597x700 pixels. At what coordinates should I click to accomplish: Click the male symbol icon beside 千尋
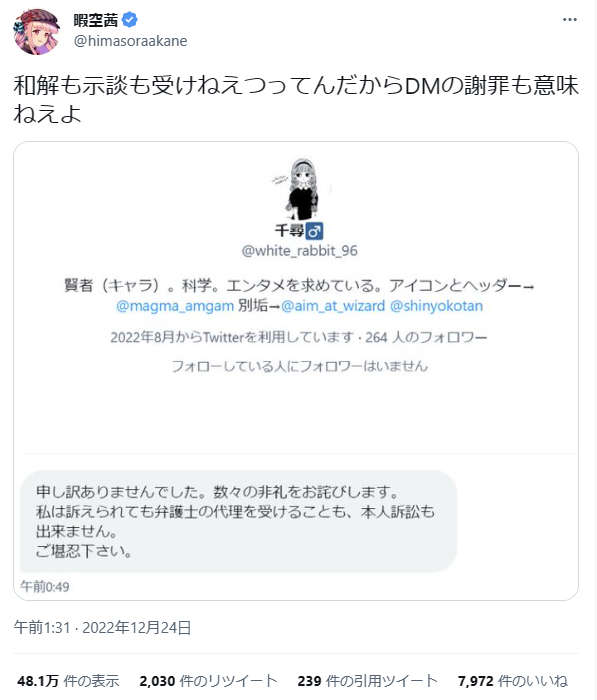(314, 231)
